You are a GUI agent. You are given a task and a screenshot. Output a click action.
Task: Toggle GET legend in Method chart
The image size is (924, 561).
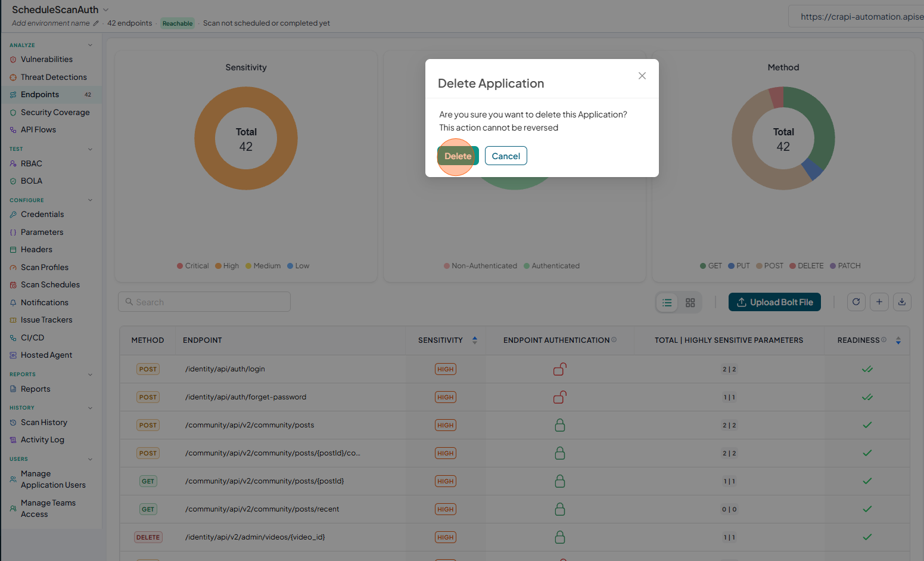click(711, 266)
